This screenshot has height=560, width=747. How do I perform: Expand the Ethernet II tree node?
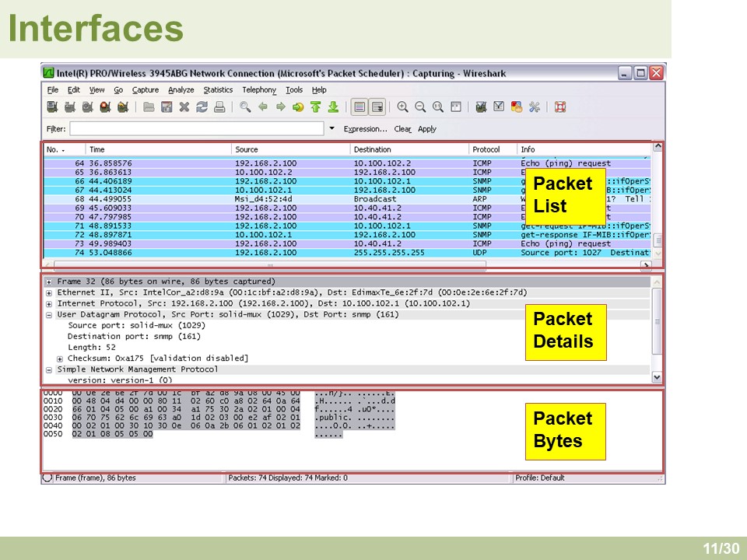point(50,292)
